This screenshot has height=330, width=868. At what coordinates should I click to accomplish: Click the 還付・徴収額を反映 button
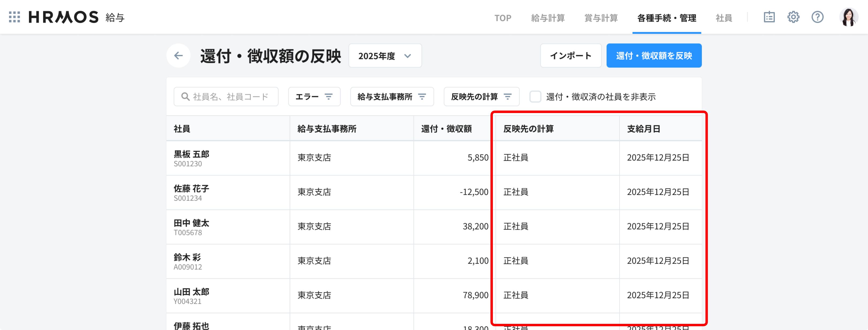[654, 56]
